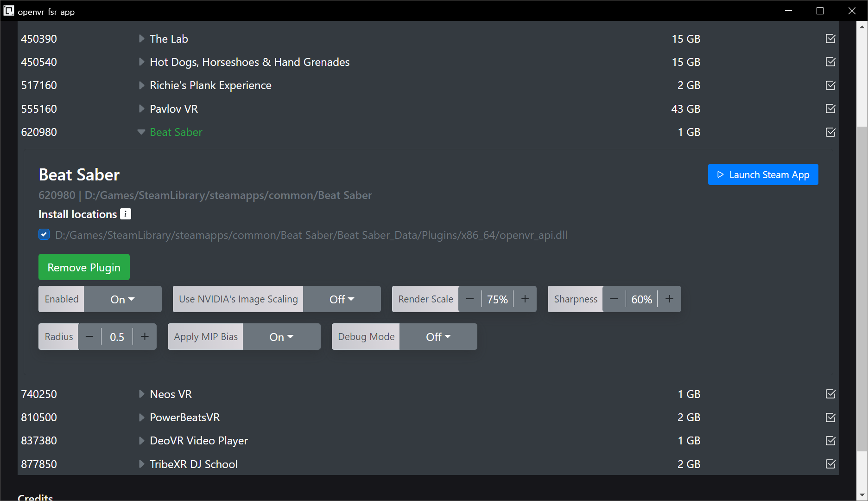Click the status icon on TribeXR DJ School row

[x=830, y=464]
